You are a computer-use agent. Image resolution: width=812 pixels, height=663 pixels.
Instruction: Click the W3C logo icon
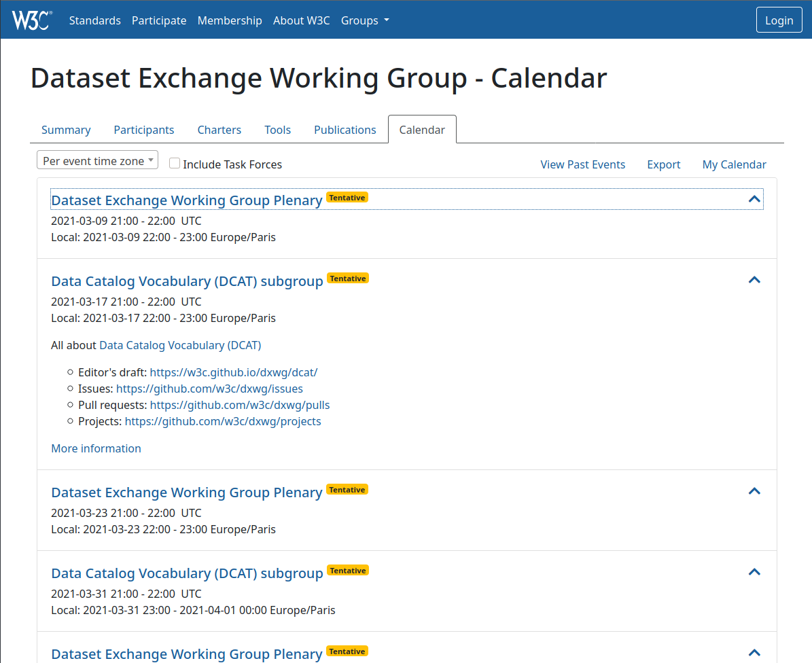click(31, 20)
